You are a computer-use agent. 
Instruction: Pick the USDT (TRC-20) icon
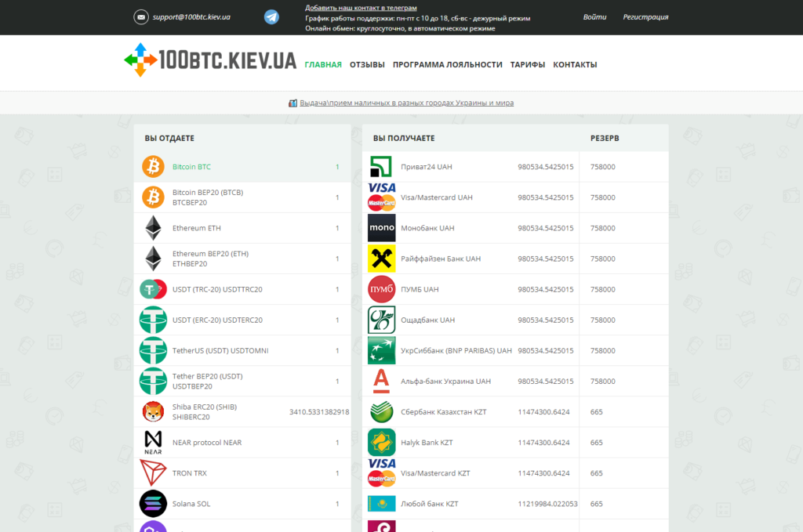[x=153, y=290]
